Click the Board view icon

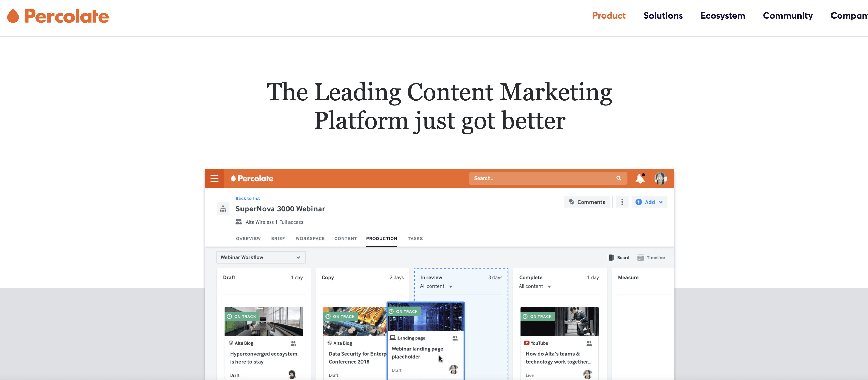pos(611,258)
